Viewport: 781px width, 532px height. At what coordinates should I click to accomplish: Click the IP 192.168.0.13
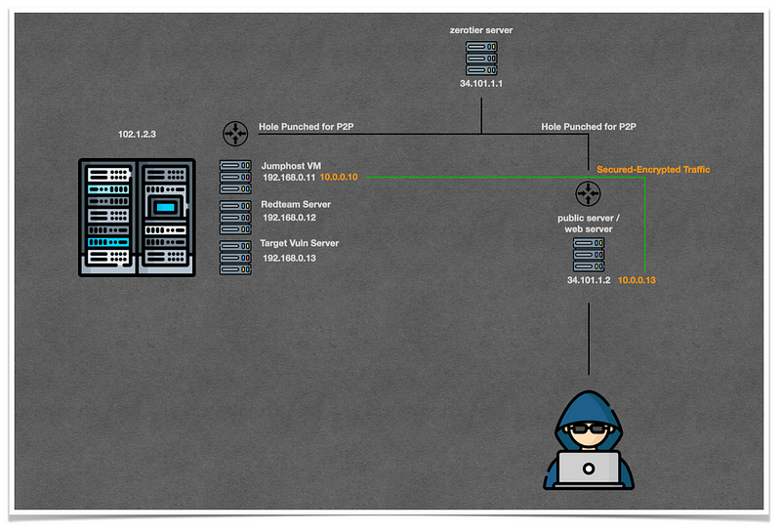coord(289,258)
